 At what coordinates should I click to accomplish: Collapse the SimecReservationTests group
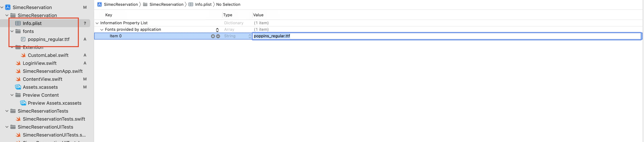(7, 111)
